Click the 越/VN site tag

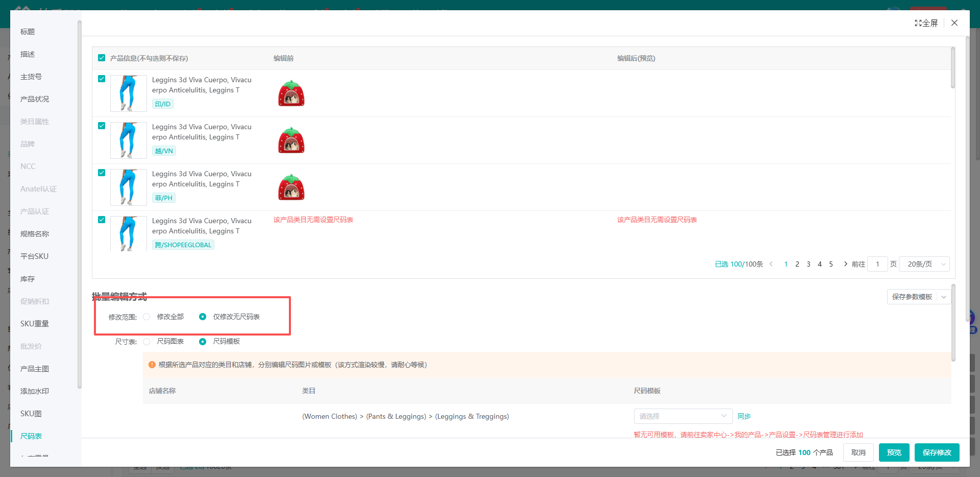point(164,151)
